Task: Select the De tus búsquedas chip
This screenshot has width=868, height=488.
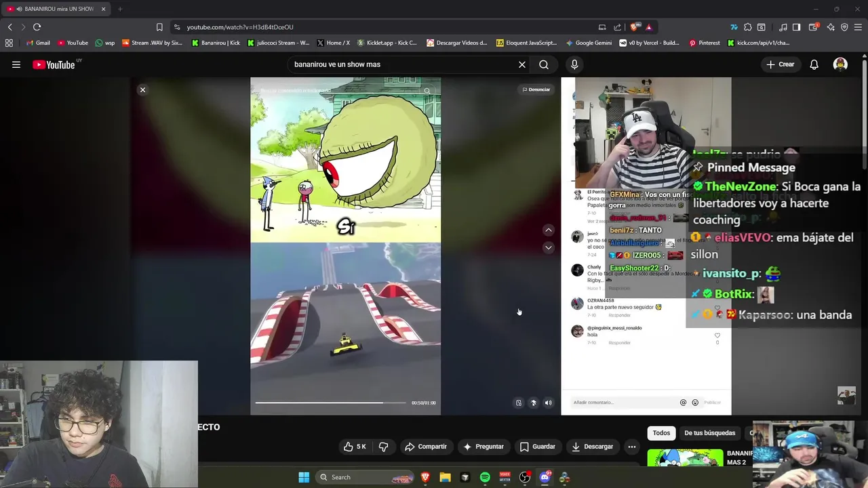Action: point(709,433)
